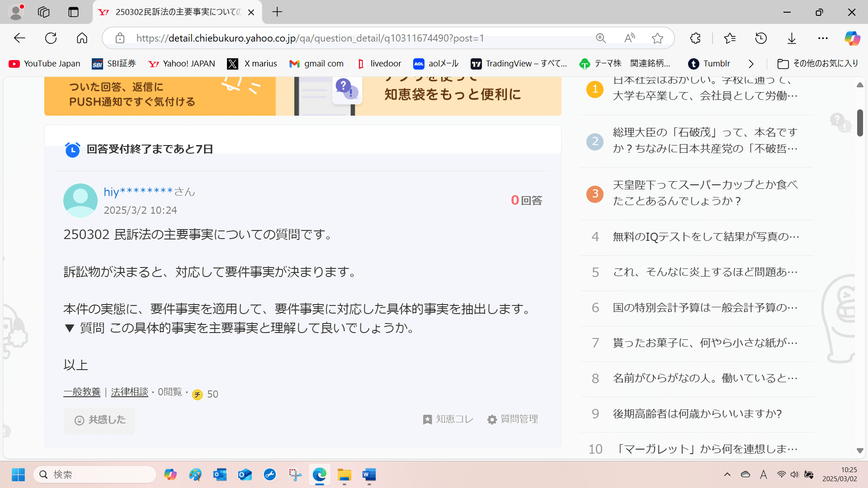Click the Windows taskbar search box
The image size is (868, 488).
point(95,474)
